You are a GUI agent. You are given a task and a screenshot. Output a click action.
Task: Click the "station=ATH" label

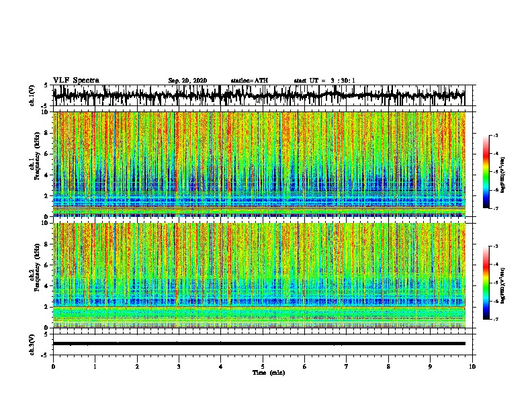pyautogui.click(x=249, y=81)
